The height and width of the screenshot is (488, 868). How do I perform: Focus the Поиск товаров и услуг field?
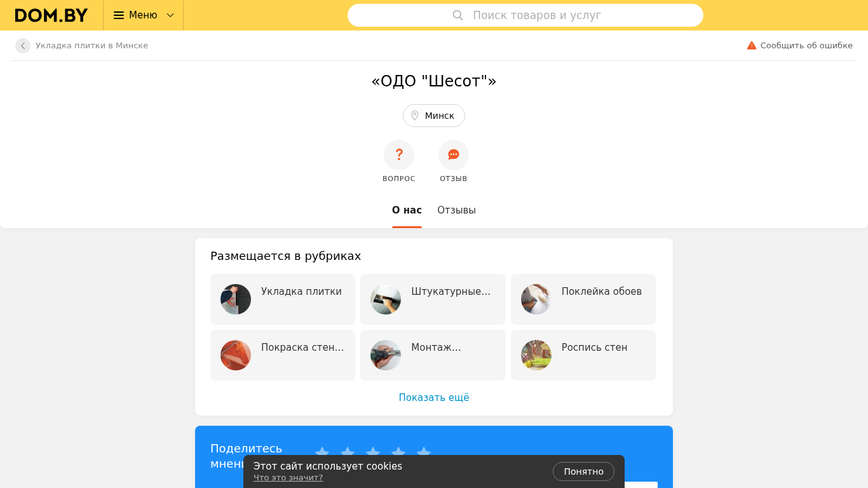526,15
